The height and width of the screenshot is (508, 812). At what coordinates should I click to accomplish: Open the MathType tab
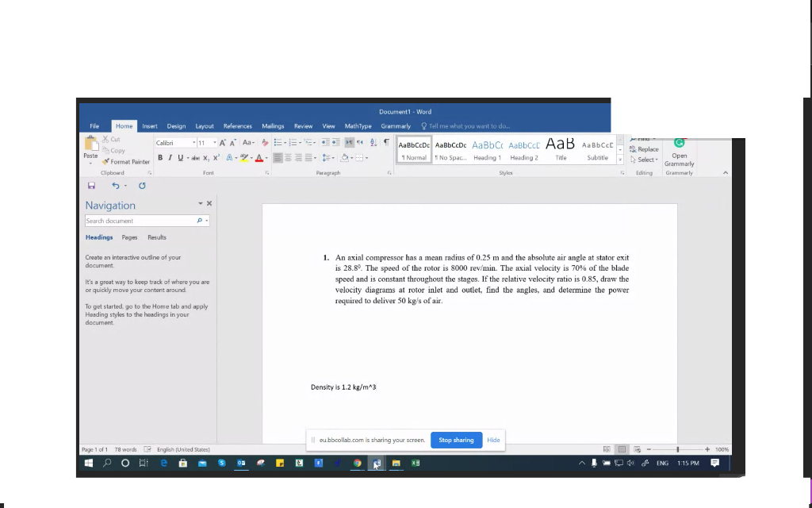pyautogui.click(x=358, y=125)
